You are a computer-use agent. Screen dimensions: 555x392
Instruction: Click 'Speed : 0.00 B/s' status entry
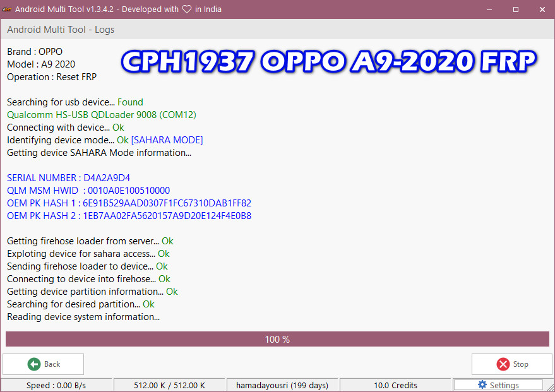tap(56, 385)
